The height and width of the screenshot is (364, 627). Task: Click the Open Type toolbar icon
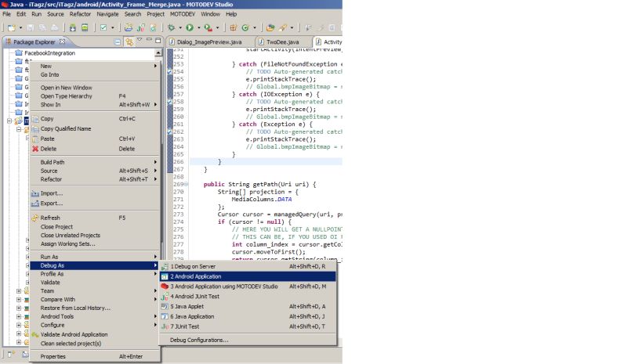[x=270, y=28]
